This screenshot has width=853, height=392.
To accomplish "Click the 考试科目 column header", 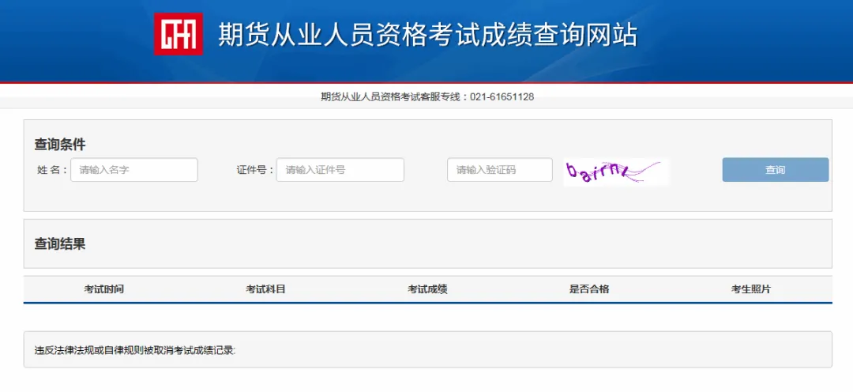I will click(265, 289).
